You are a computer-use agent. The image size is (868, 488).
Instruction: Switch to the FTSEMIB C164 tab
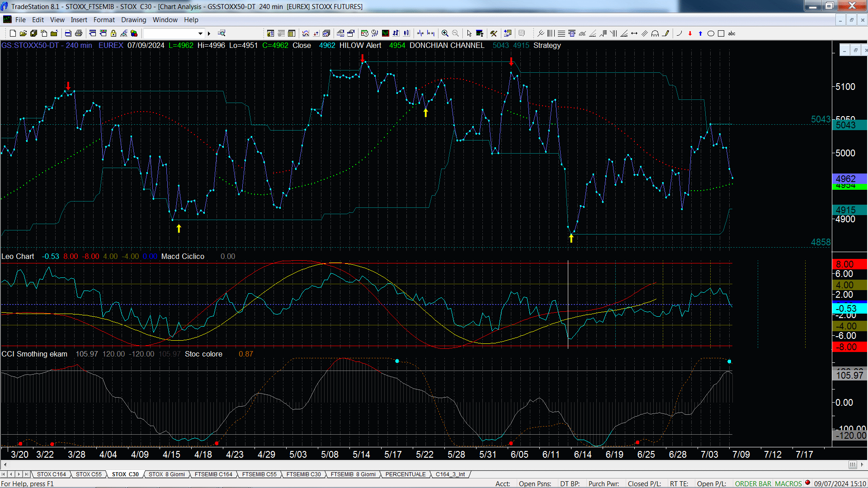pyautogui.click(x=213, y=474)
